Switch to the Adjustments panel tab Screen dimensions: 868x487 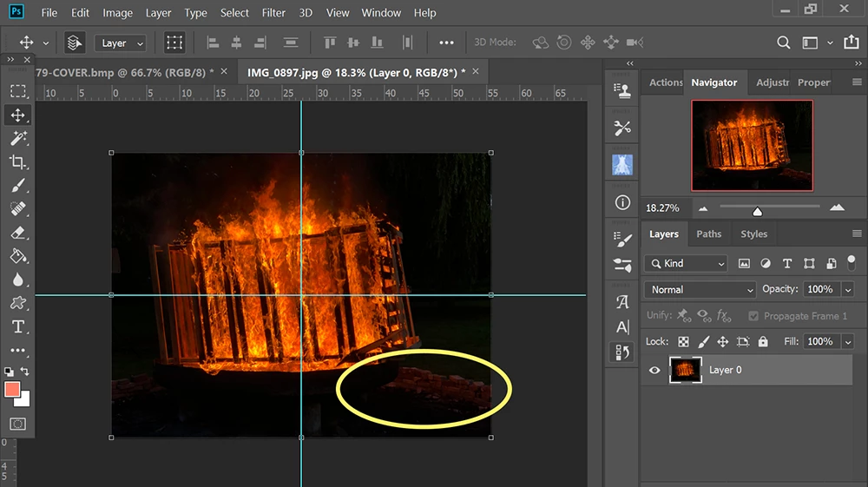[773, 82]
